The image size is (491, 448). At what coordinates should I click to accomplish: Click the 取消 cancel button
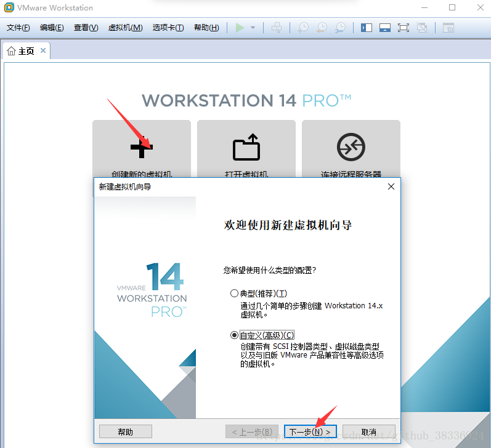[x=369, y=432]
